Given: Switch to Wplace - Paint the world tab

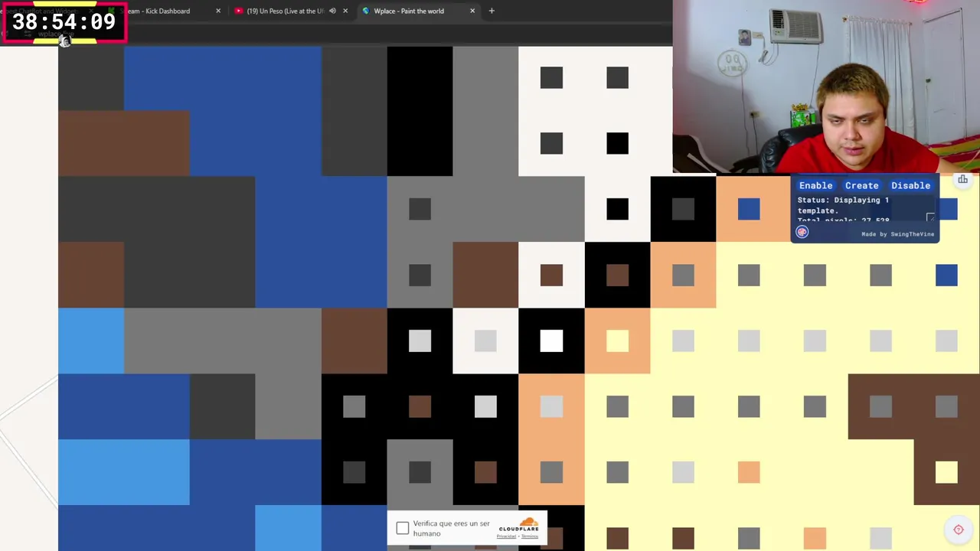Looking at the screenshot, I should (x=420, y=11).
